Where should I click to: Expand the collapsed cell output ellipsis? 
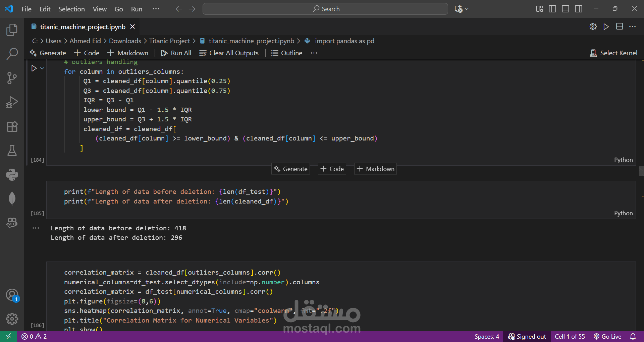coord(36,228)
